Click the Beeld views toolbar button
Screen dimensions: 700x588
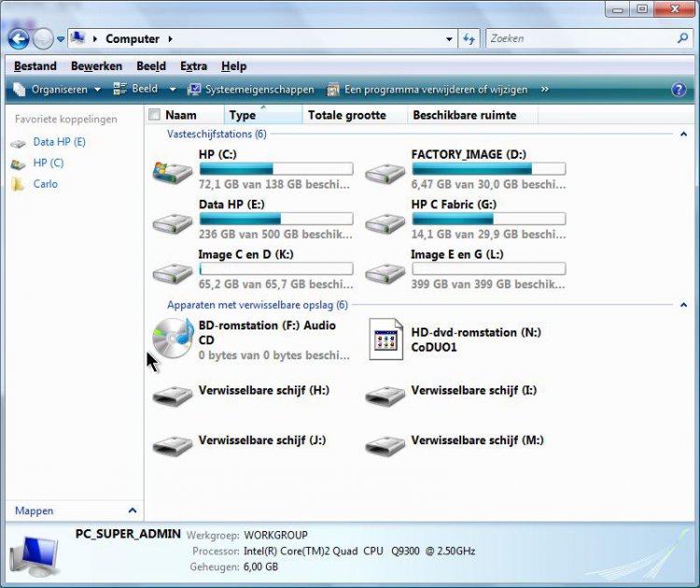pos(135,89)
